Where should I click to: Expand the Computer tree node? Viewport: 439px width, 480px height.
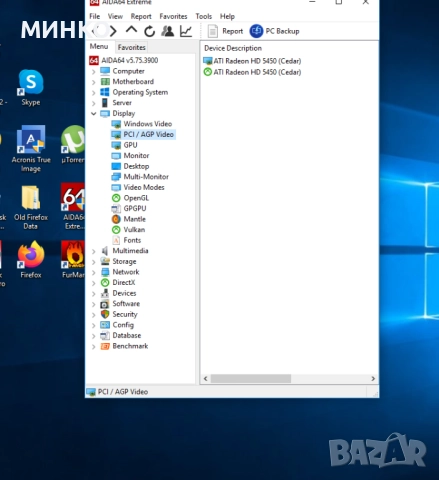[94, 71]
